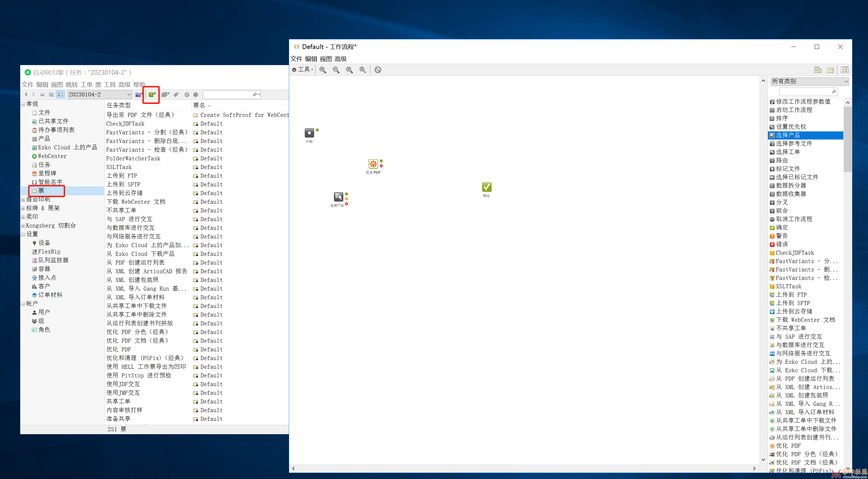Viewport: 868px width, 479px height.
Task: Open 文件 menu in workflow editor window
Action: (296, 59)
